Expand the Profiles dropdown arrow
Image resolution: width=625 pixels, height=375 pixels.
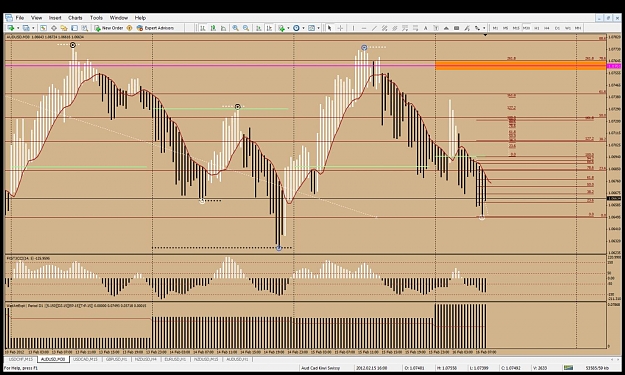tap(33, 28)
